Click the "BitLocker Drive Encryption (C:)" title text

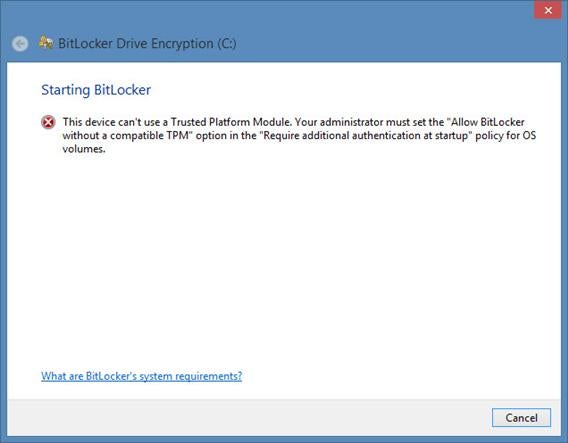pyautogui.click(x=147, y=43)
